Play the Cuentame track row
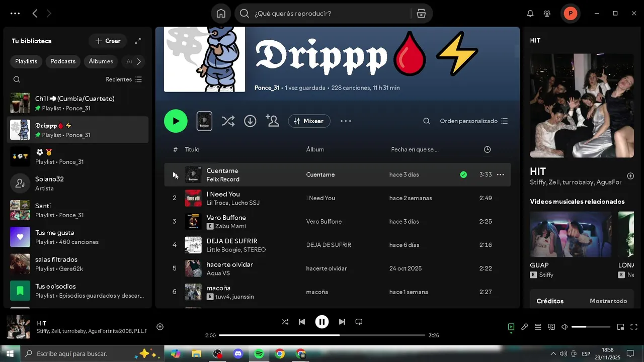This screenshot has height=362, width=644. (x=175, y=174)
